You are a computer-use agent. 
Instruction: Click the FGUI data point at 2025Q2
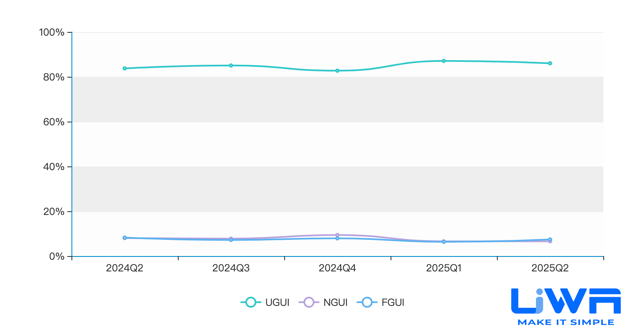click(x=550, y=239)
